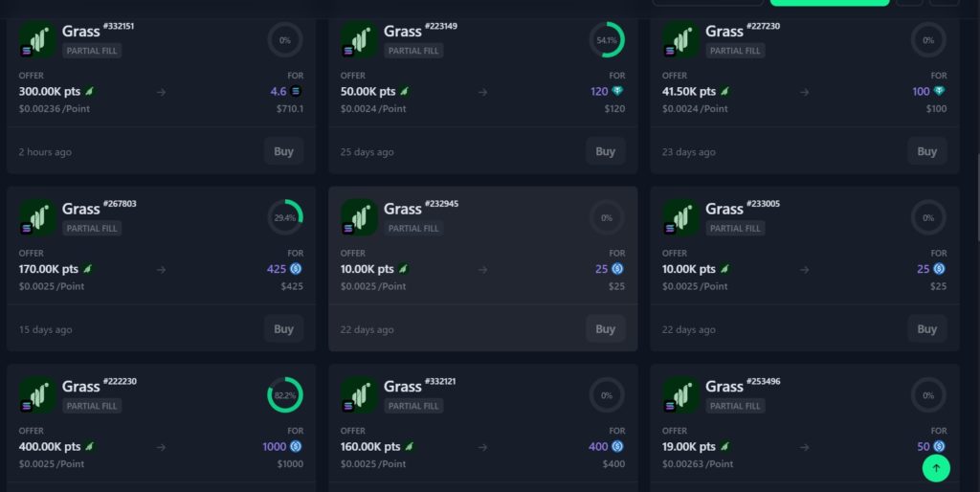Click the Grass logo on offer #253496
The width and height of the screenshot is (980, 492).
[x=680, y=394]
